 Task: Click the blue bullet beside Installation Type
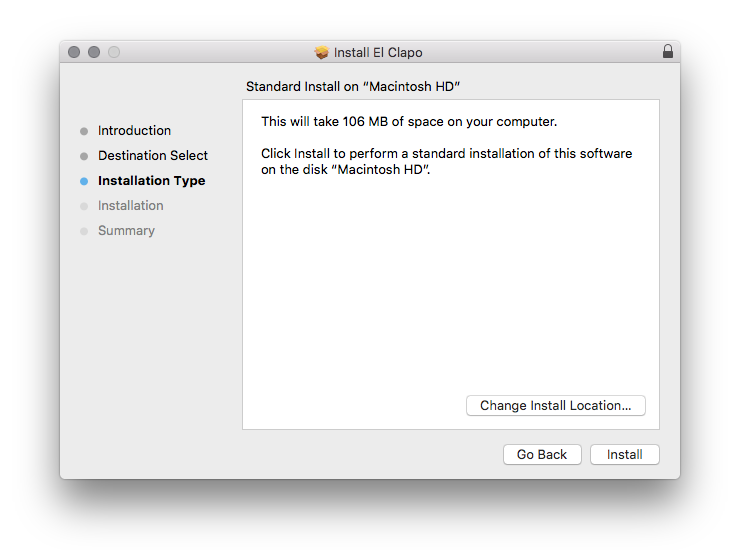pyautogui.click(x=84, y=181)
